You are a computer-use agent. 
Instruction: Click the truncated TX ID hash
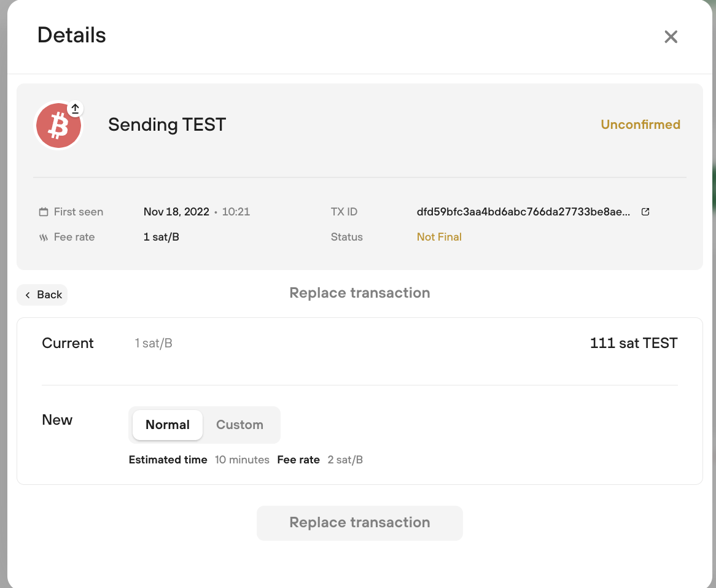pyautogui.click(x=523, y=211)
